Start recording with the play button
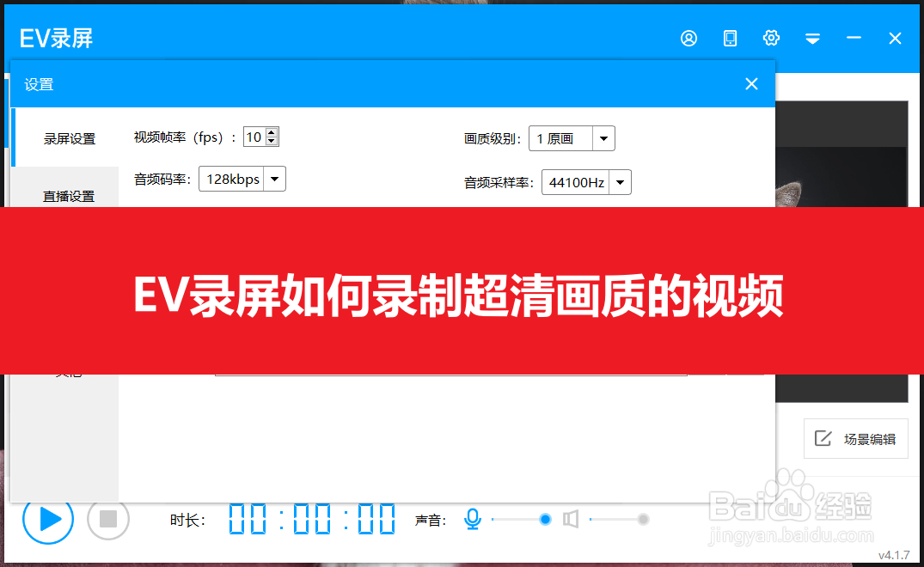Screen dimensions: 924x567 coord(48,519)
